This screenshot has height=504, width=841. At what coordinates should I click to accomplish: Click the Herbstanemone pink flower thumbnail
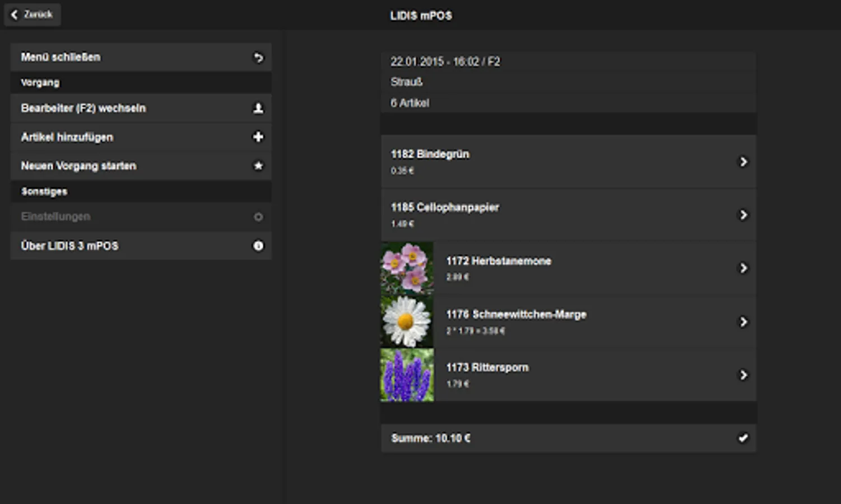407,268
